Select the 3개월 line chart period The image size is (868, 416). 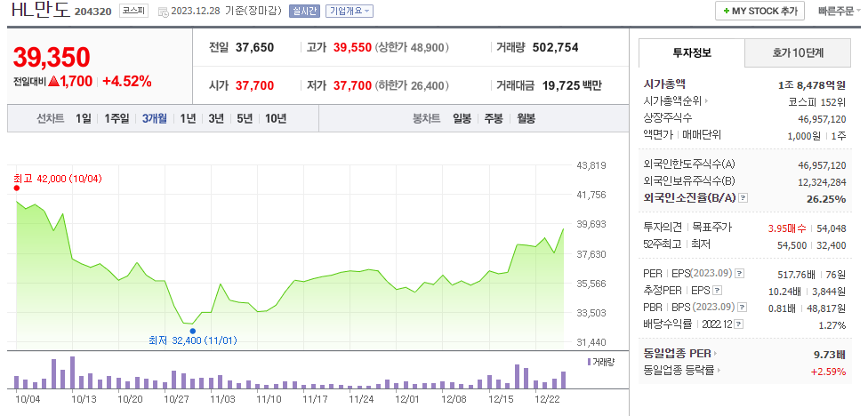[155, 118]
